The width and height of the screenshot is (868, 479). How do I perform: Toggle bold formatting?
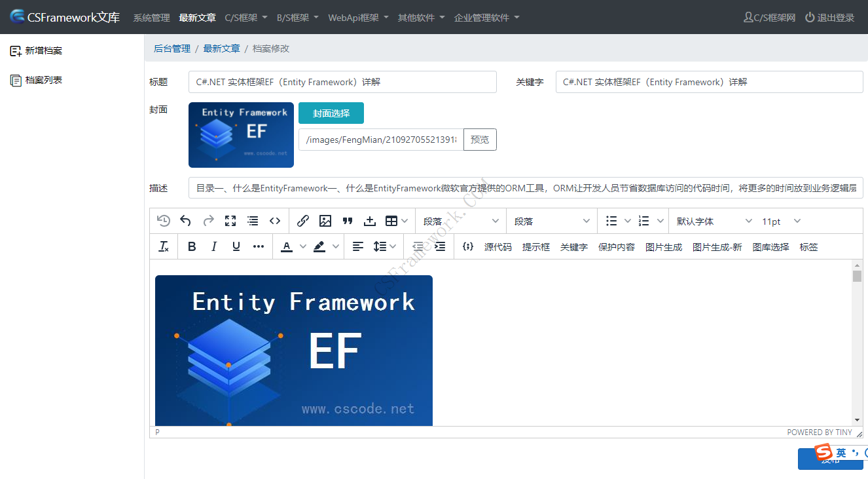pos(192,246)
